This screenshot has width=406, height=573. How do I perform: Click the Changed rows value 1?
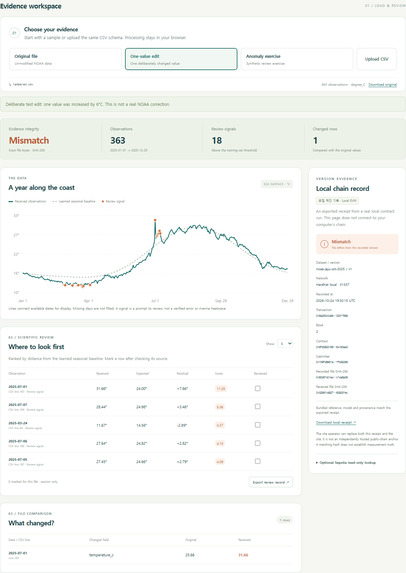(x=315, y=141)
